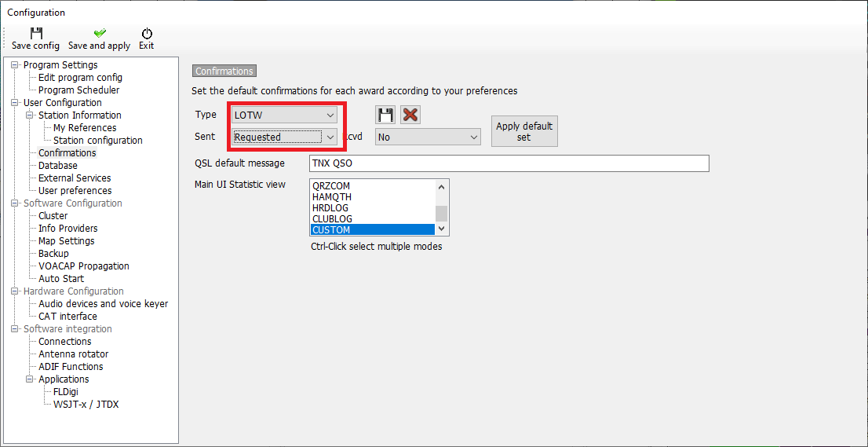Open Cluster settings
868x447 pixels.
pos(53,216)
